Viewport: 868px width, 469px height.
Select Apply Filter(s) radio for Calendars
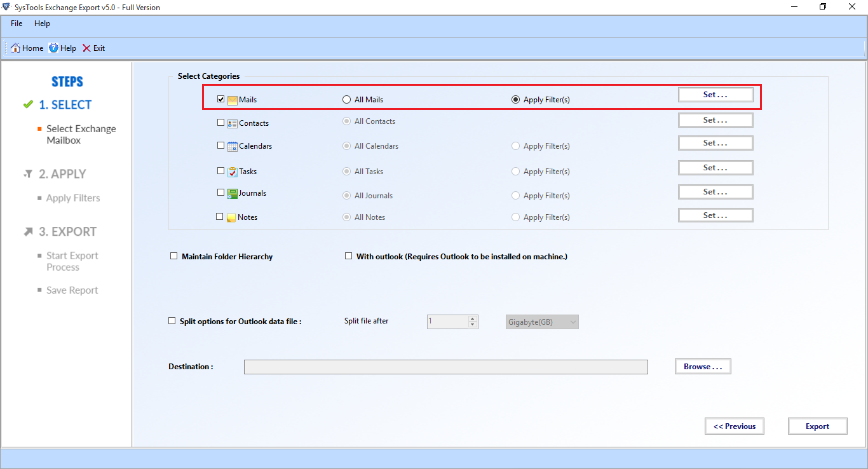(x=516, y=146)
